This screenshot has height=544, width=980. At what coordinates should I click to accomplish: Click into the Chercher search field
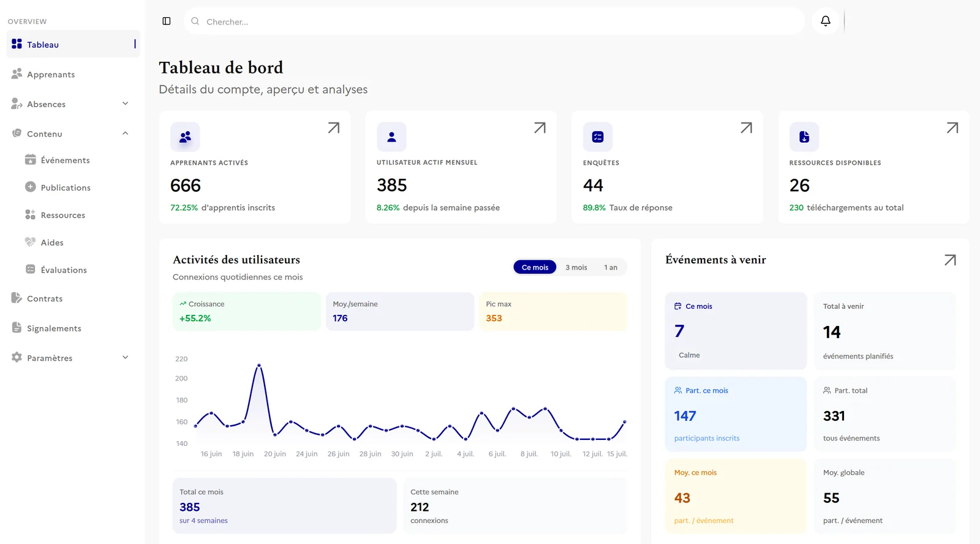click(494, 21)
